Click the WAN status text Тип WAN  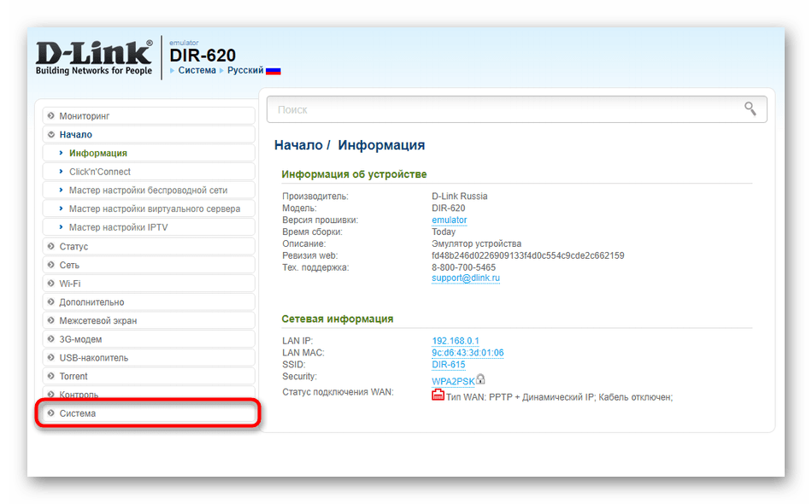click(x=559, y=397)
